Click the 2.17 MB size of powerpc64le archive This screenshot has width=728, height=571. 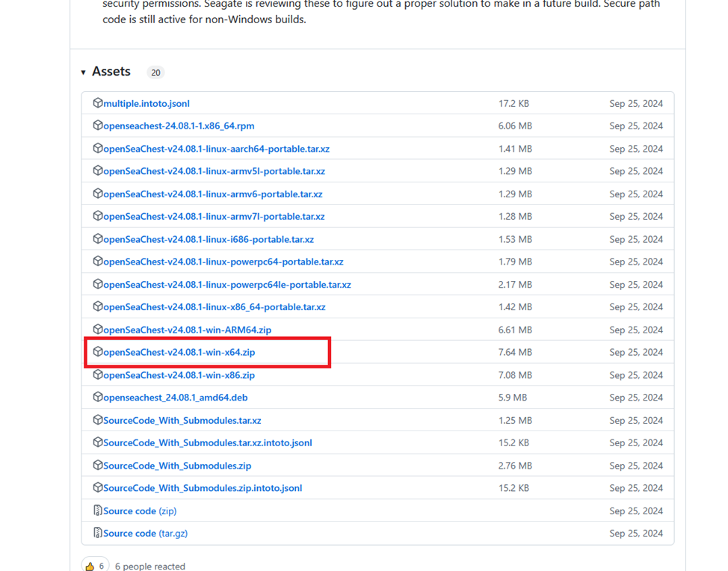point(515,285)
